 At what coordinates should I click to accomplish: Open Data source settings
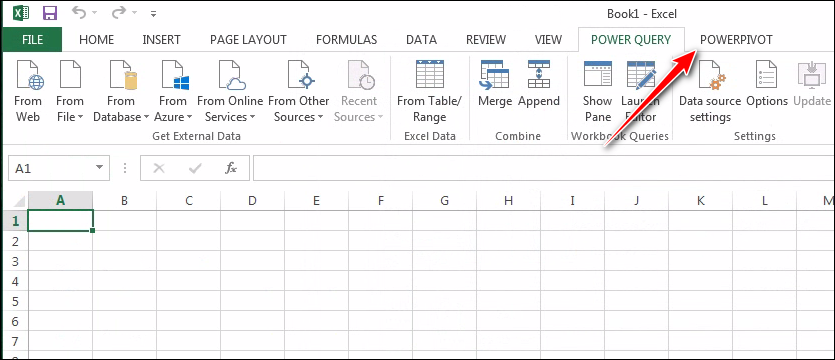tap(710, 91)
